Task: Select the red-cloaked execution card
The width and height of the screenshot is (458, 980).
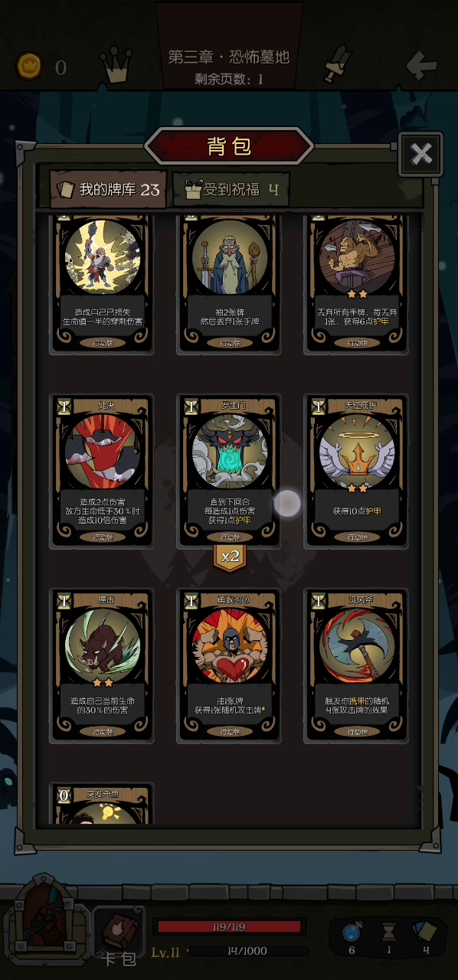Action: point(102,471)
